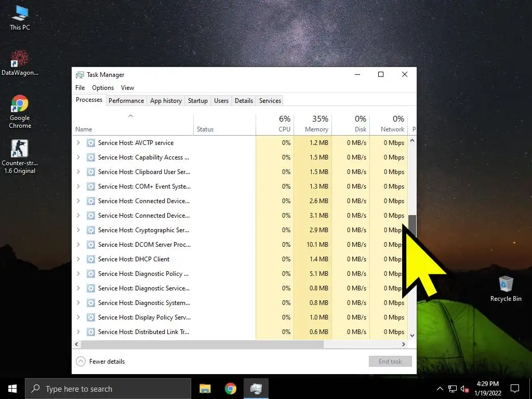Expand Service Host: COM+ Event System row
The width and height of the screenshot is (532, 399).
click(78, 187)
